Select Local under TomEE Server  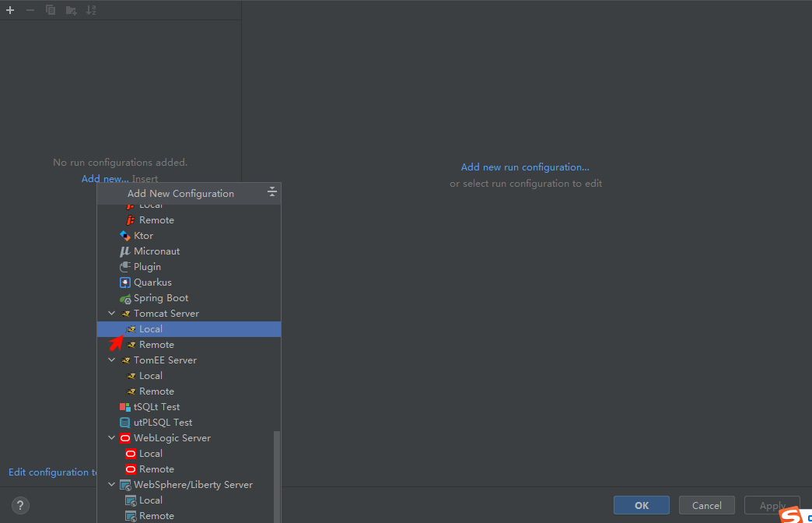[x=188, y=376]
